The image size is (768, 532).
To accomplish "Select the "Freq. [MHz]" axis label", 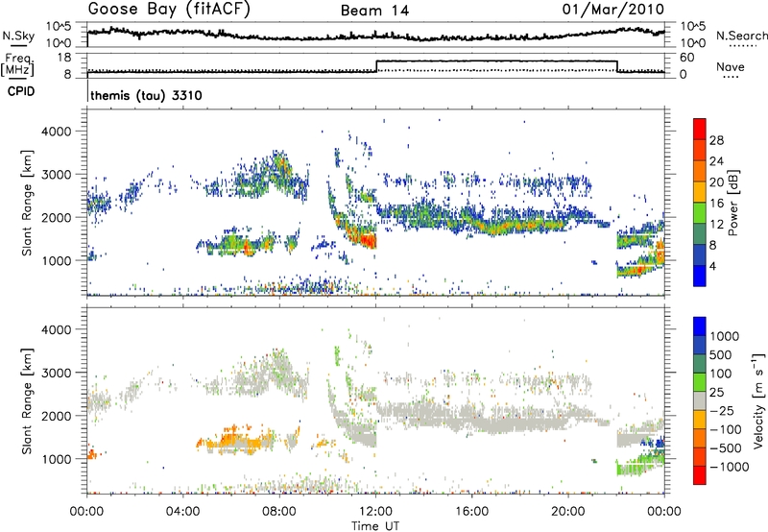I will tap(18, 64).
